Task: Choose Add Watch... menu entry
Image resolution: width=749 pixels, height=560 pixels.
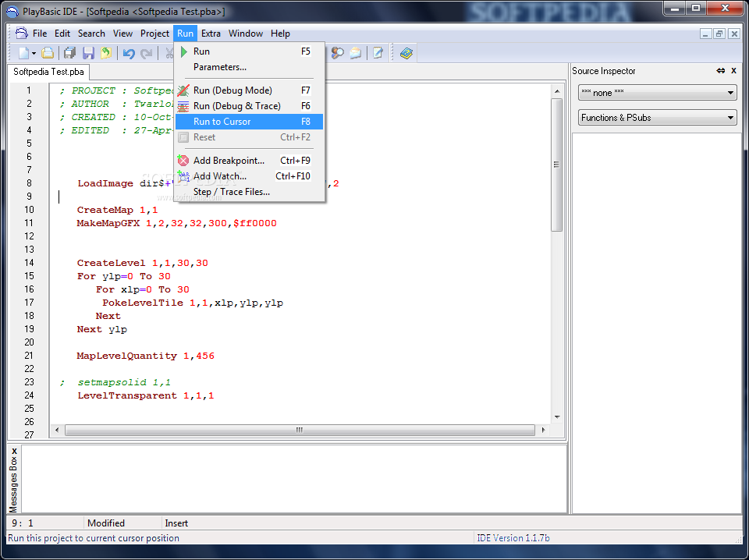Action: (250, 176)
